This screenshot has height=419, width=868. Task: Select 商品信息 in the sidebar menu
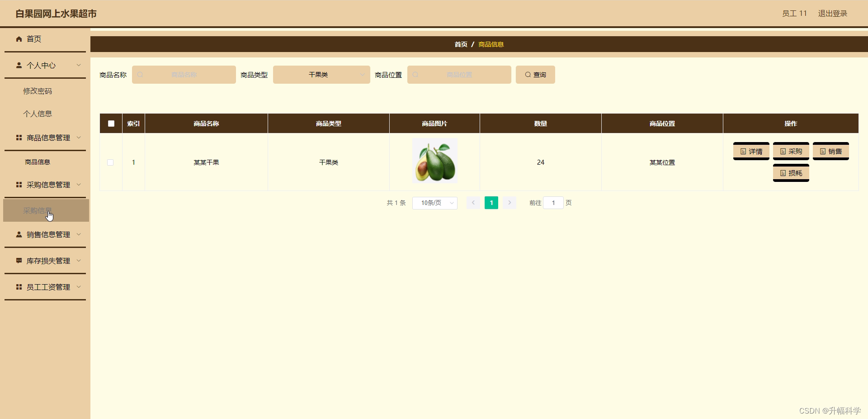coord(38,162)
